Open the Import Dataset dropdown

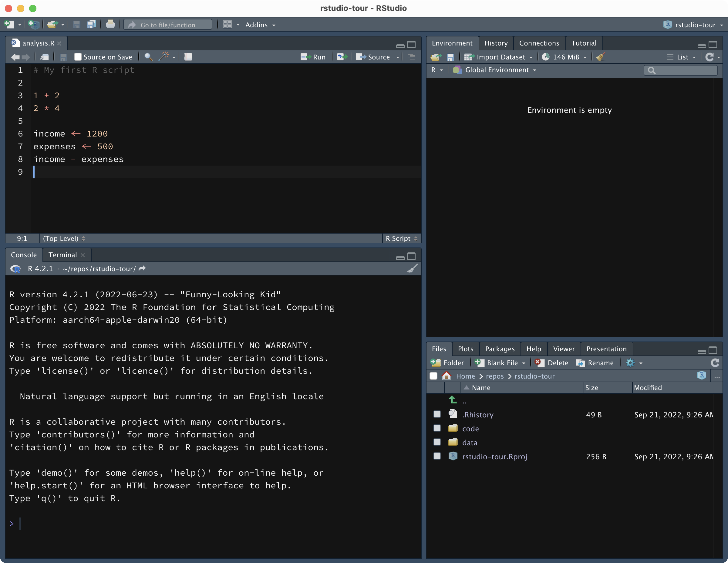pos(499,57)
